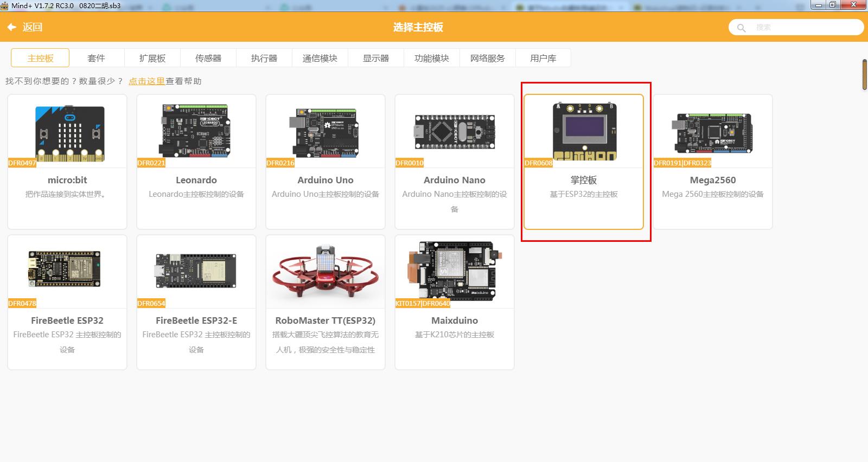The height and width of the screenshot is (462, 868).
Task: Click the Arduino Uno title text
Action: [325, 180]
